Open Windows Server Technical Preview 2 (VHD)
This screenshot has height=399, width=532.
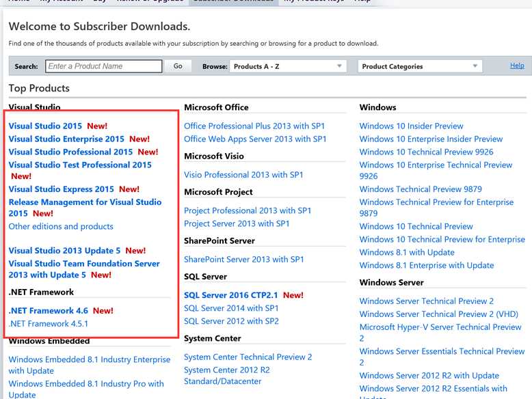pos(439,314)
